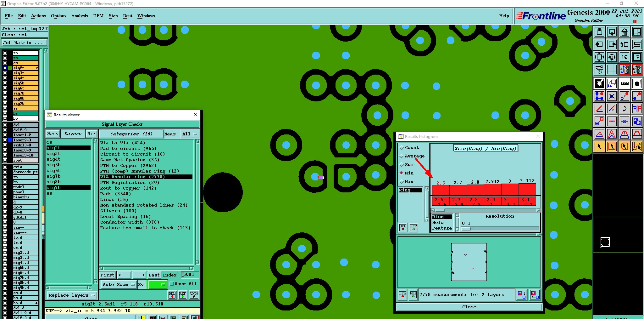Open the DFM menu
Viewport: 644px width, 319px height.
click(x=98, y=16)
